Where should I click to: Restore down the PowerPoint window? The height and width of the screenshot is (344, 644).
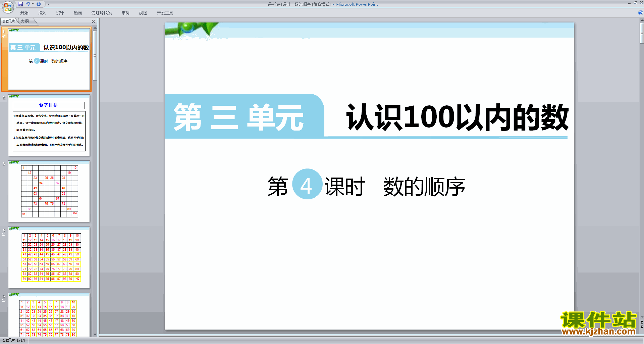(635, 3)
